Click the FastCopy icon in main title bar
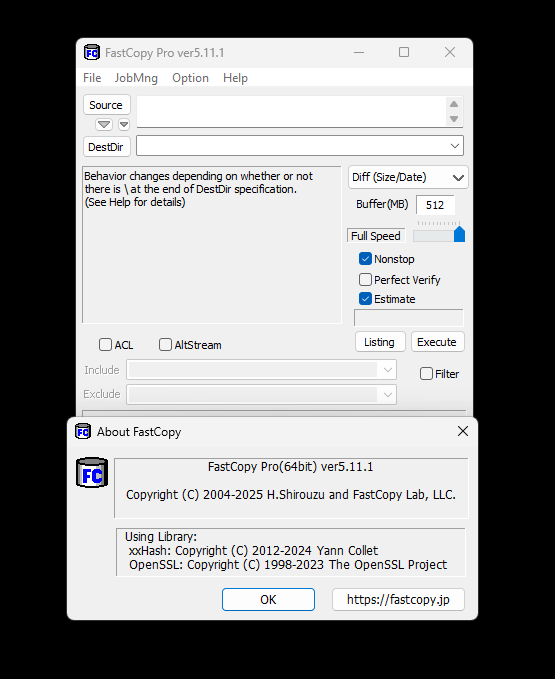Screen dimensions: 555x679 [91, 52]
